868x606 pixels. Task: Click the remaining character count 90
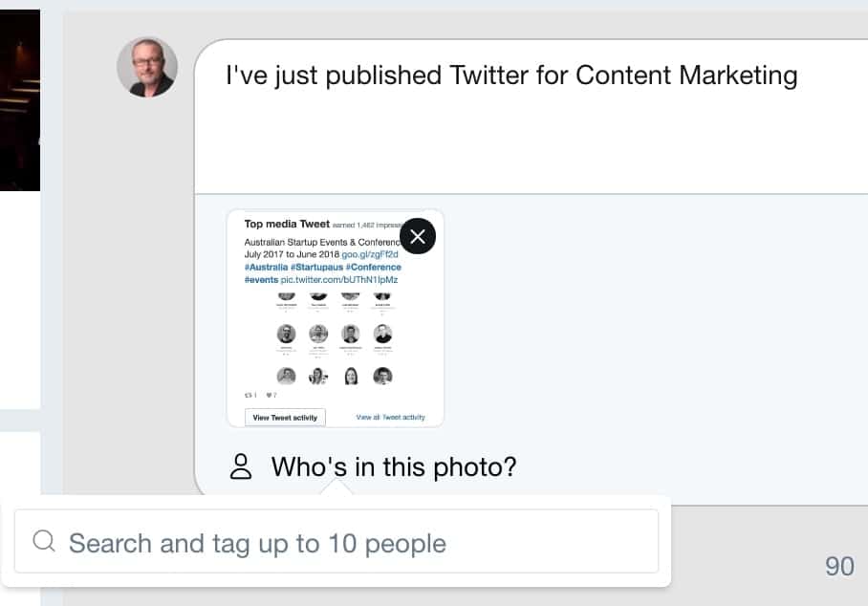839,567
